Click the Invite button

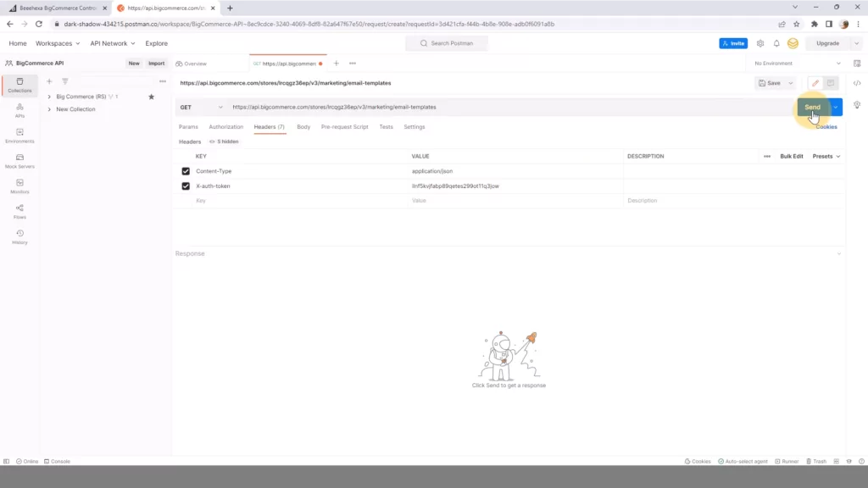tap(733, 43)
